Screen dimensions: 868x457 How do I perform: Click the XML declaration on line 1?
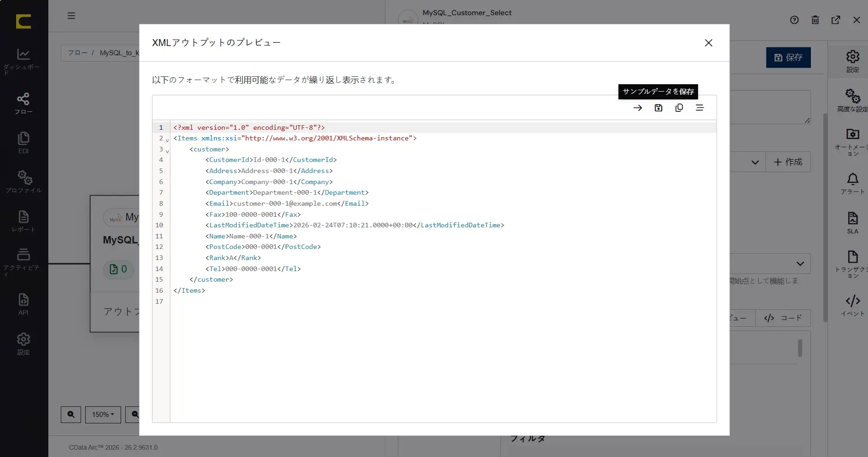249,127
